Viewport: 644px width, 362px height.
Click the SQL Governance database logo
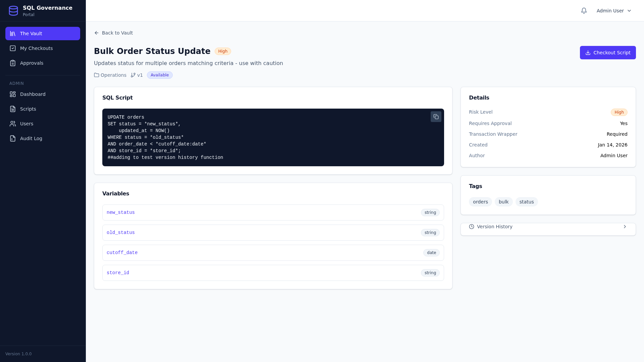pyautogui.click(x=13, y=11)
